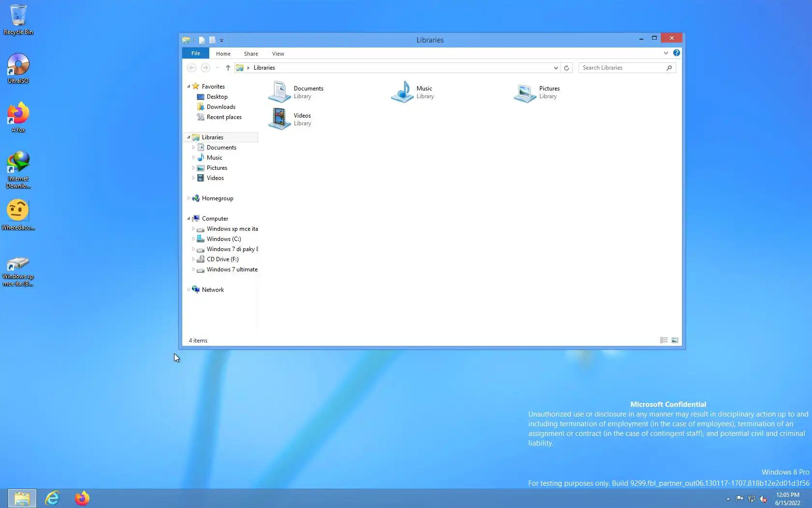
Task: Expand the Videos node in the sidebar
Action: (193, 178)
